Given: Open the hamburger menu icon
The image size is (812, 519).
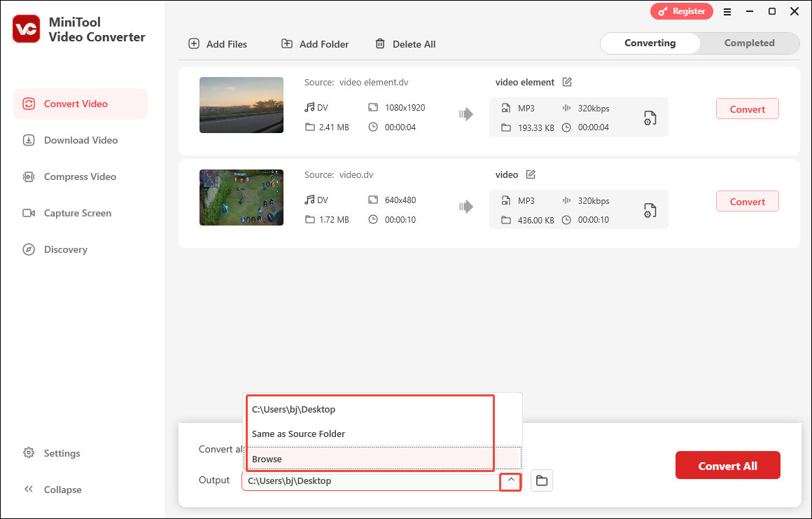Looking at the screenshot, I should point(727,11).
